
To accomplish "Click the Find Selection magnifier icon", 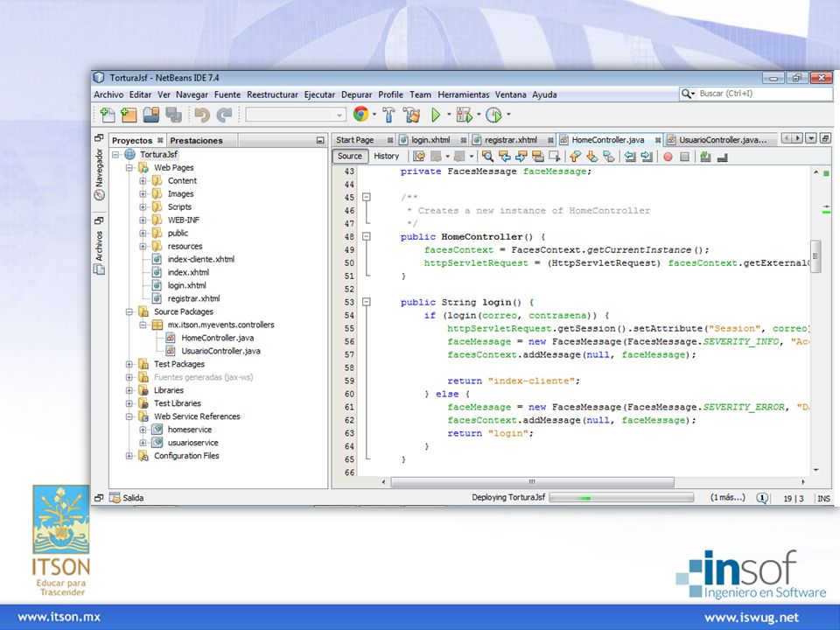I will (487, 157).
